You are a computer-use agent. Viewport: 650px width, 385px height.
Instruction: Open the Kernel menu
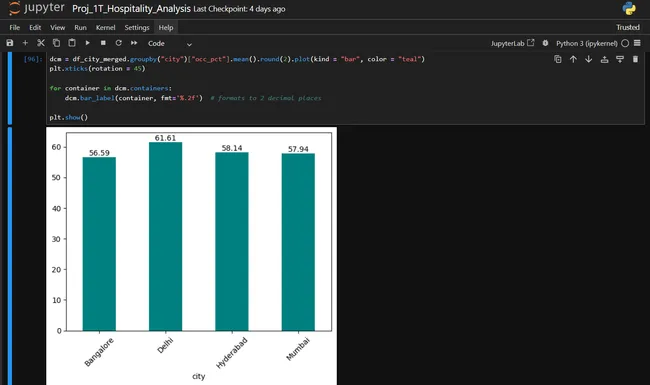click(105, 27)
